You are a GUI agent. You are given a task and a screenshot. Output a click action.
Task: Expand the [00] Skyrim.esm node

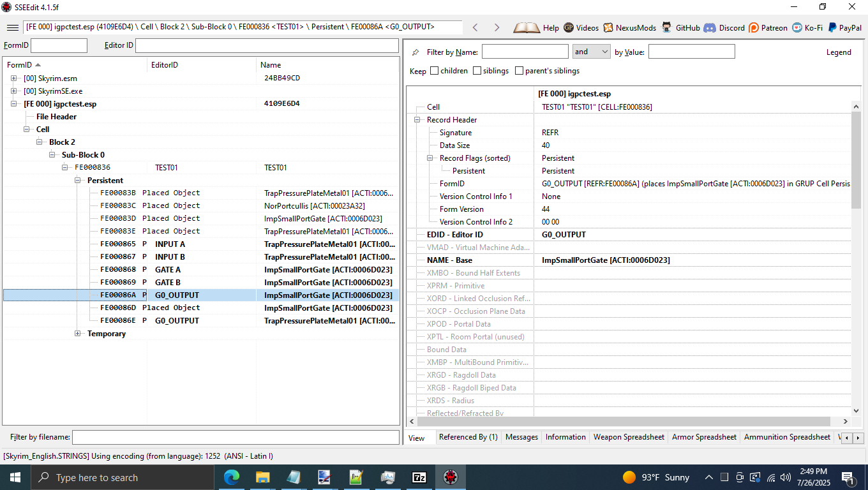(14, 78)
